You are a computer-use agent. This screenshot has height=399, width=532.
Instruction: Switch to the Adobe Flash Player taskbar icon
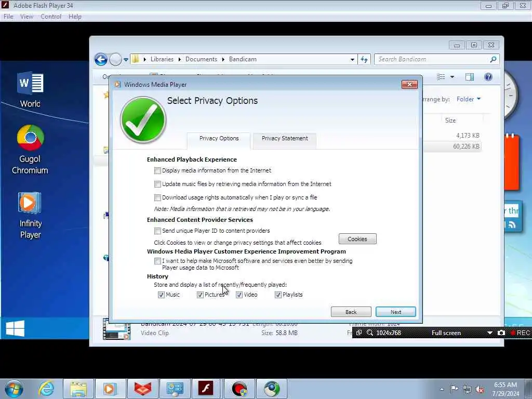pyautogui.click(x=206, y=389)
